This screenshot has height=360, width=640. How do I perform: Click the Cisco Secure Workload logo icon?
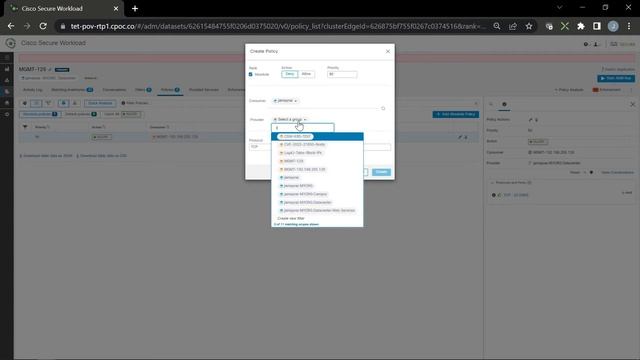click(11, 43)
